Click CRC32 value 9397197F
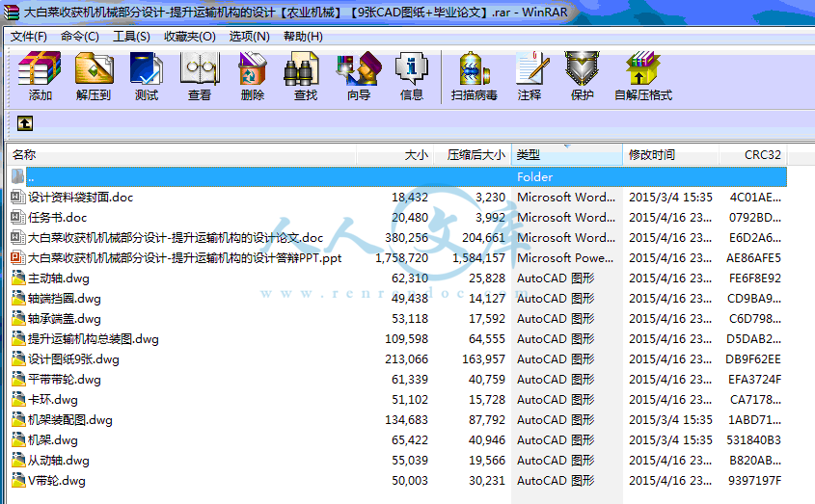Viewport: 815px width, 504px height. [754, 481]
